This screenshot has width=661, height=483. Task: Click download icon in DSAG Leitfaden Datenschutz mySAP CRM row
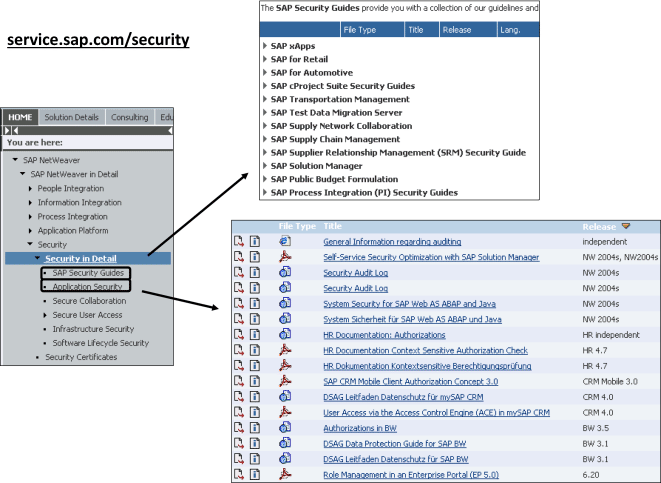point(239,397)
